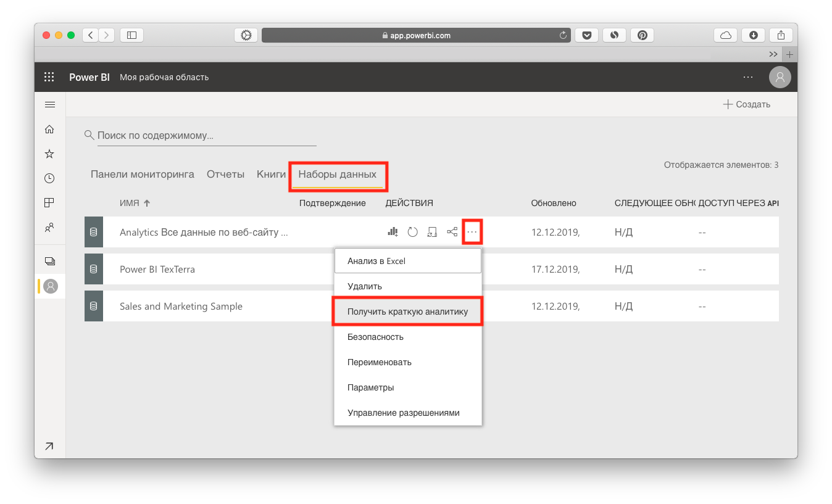Schedule refresh icon for the Analytics dataset
Viewport: 832px width, 504px height.
click(432, 232)
